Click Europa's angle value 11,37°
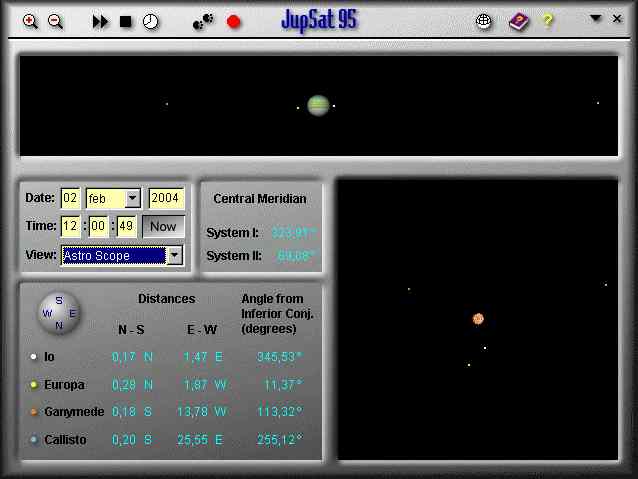638x479 pixels. 283,385
